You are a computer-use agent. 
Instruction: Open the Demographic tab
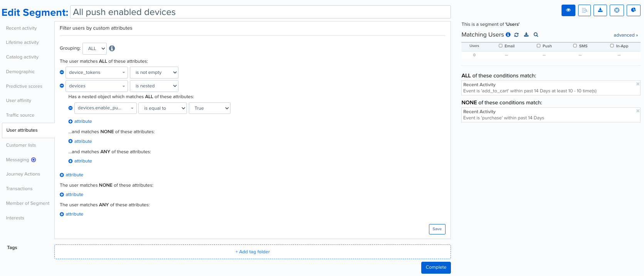[x=20, y=72]
